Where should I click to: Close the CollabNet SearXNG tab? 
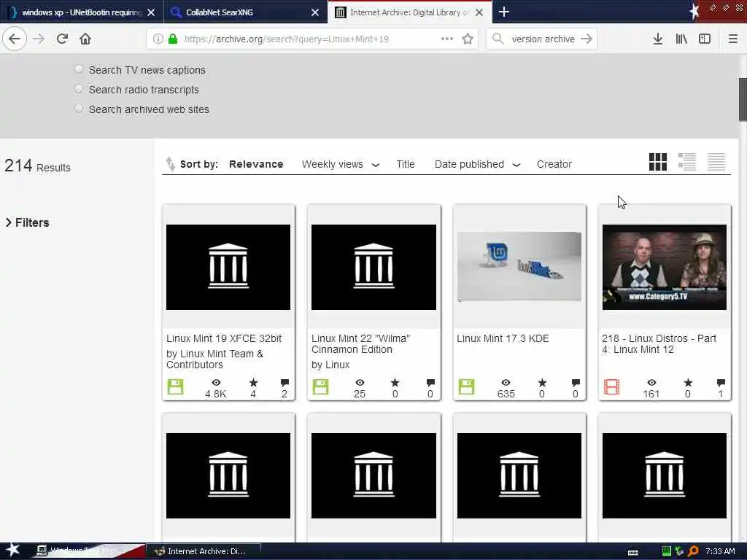coord(315,12)
